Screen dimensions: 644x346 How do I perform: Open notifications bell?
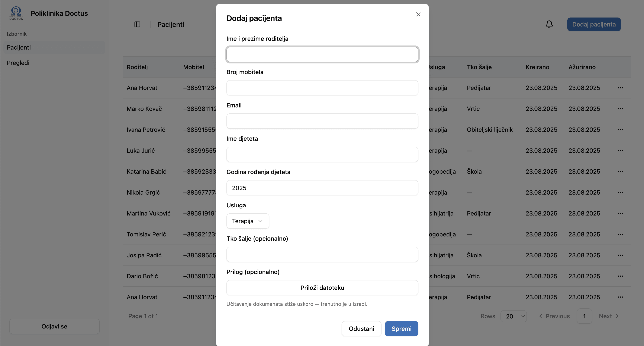[x=549, y=24]
